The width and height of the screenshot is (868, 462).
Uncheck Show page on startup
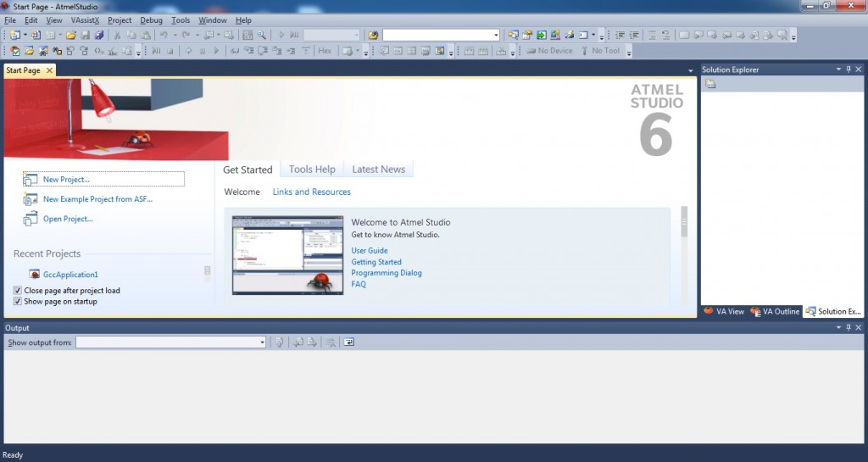tap(18, 302)
